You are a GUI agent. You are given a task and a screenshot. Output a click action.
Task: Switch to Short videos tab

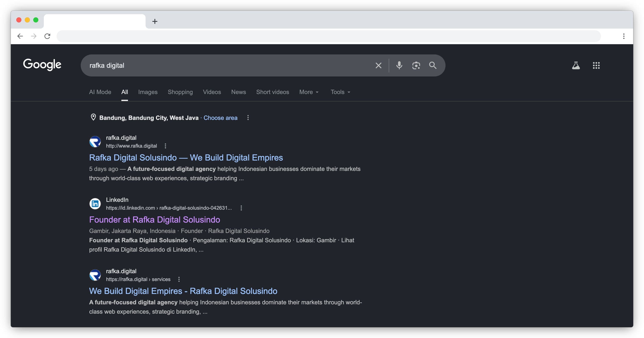tap(272, 92)
